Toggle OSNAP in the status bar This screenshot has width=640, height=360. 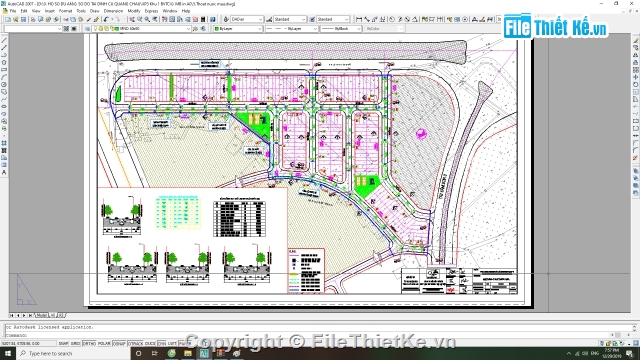point(119,344)
